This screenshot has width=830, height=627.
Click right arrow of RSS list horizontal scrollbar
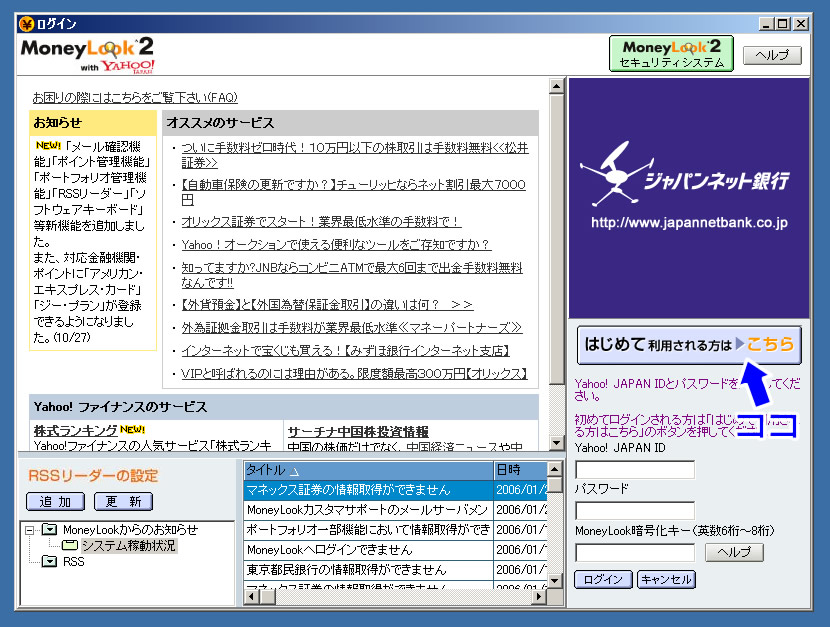(x=539, y=597)
